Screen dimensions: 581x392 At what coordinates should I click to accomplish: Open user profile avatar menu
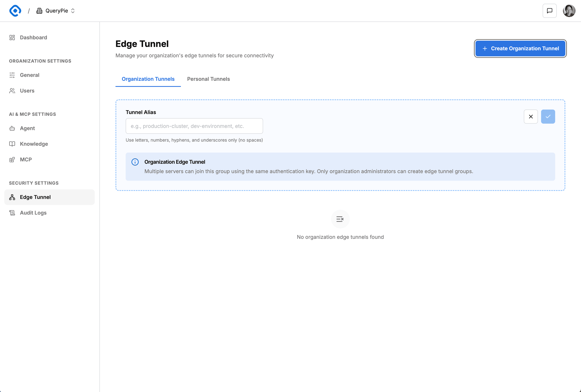[x=569, y=11]
